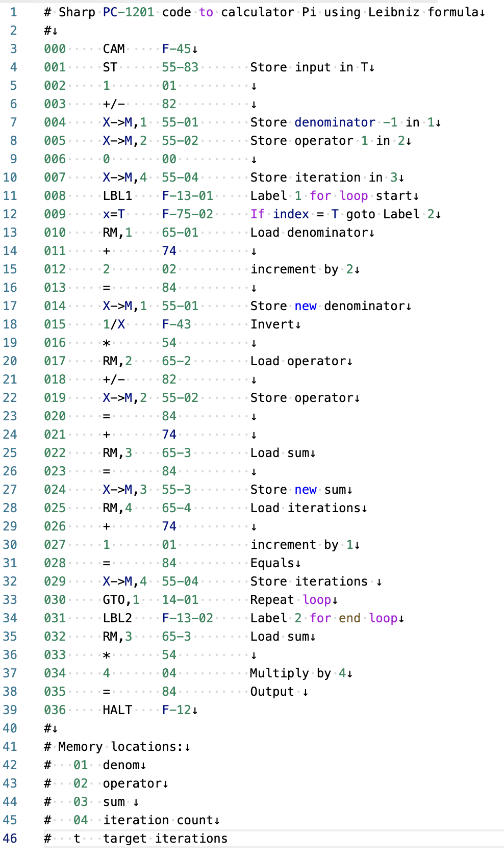Viewport: 504px width, 860px height.
Task: Click 'X->M,3' instruction on line 27
Action: 125,490
